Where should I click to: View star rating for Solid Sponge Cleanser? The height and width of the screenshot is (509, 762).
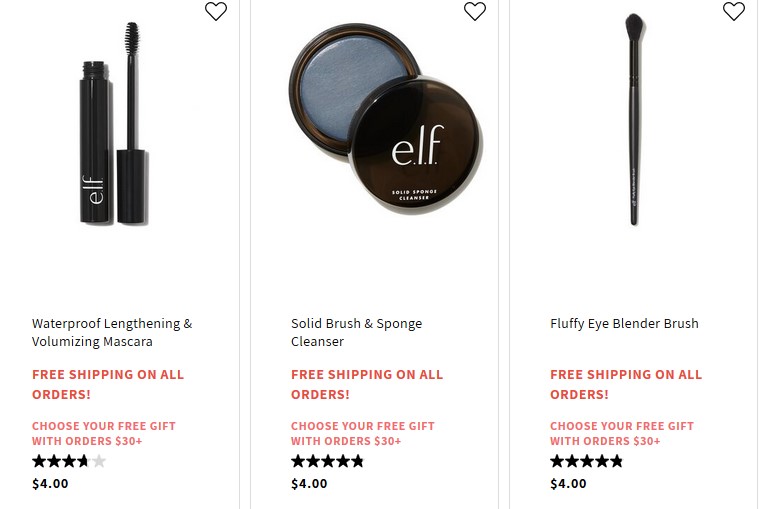[x=328, y=461]
